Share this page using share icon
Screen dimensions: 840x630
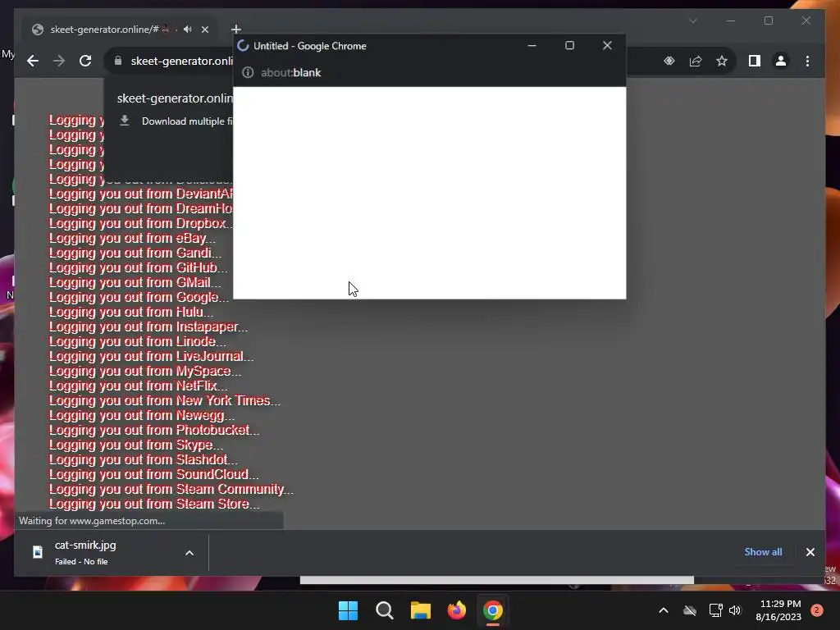click(696, 61)
